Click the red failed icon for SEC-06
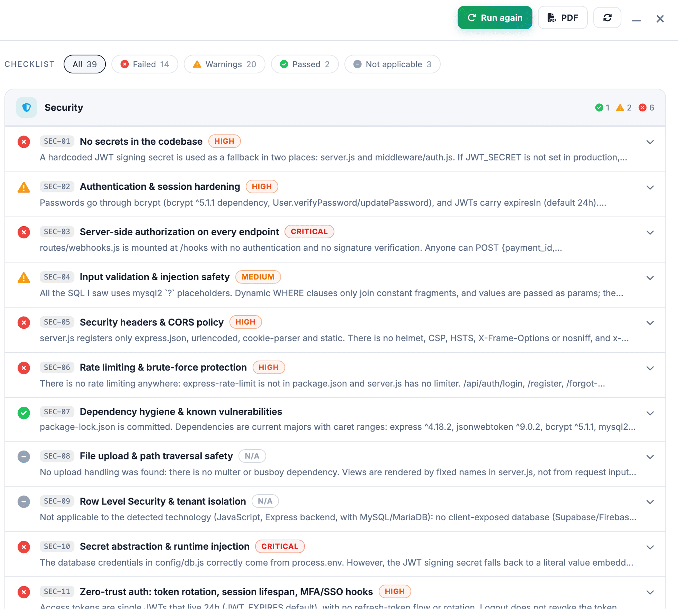The width and height of the screenshot is (678, 616). pyautogui.click(x=24, y=368)
